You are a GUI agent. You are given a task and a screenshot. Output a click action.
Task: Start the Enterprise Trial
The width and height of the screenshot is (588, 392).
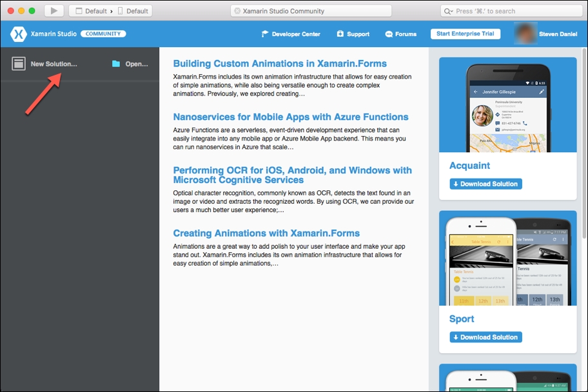[465, 34]
